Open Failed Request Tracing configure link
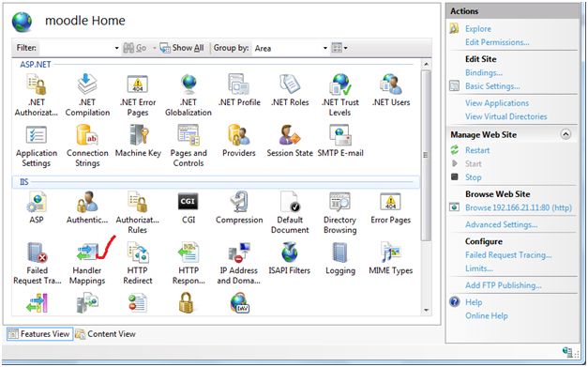 click(x=508, y=255)
